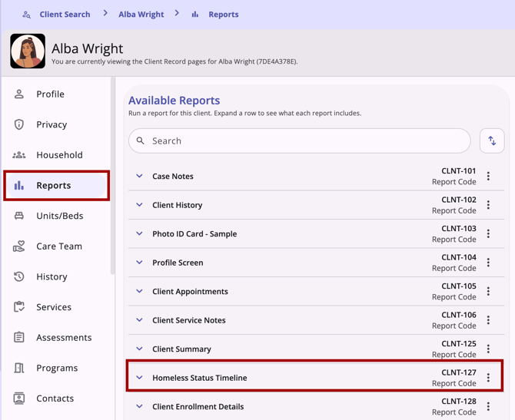
Task: Expand Client Service Notes row
Action: coord(139,320)
